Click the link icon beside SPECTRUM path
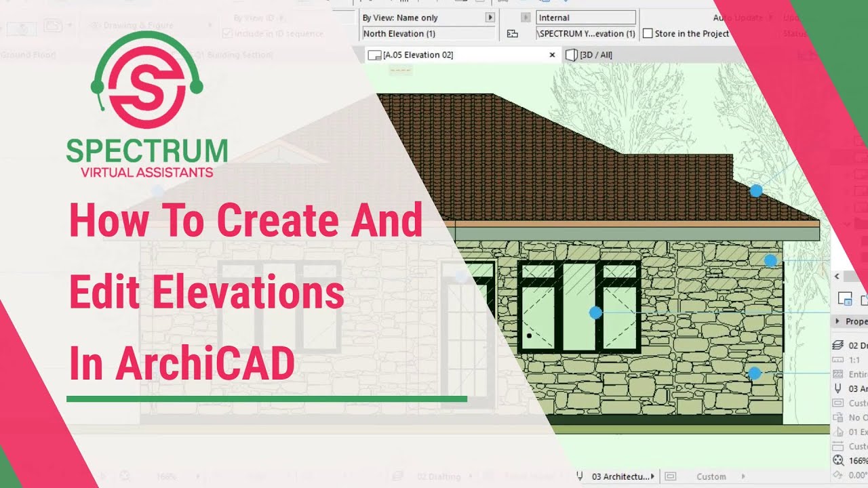 click(513, 33)
